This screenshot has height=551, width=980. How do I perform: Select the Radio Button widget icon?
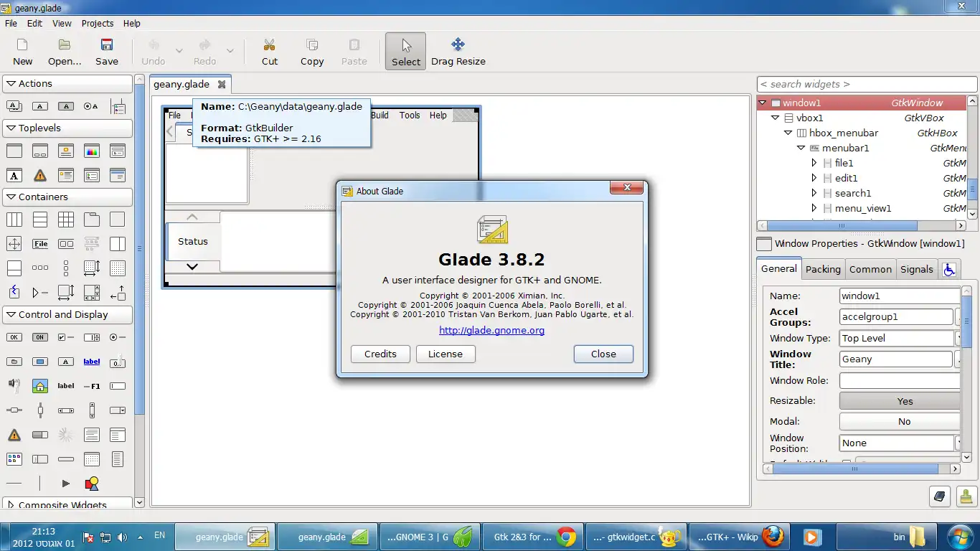pyautogui.click(x=117, y=337)
